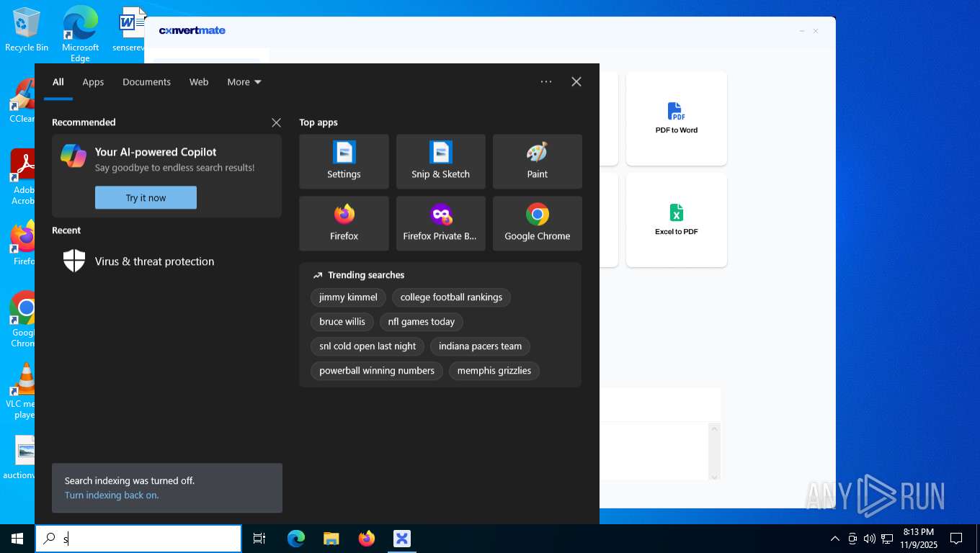Screen dimensions: 980x553
Task: Click Your AI-powered Copilot title text
Action: [156, 152]
